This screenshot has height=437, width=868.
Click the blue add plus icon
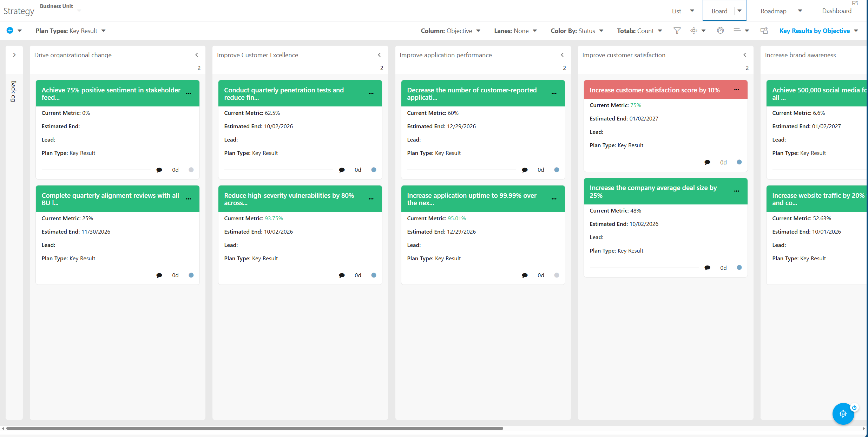pos(10,31)
